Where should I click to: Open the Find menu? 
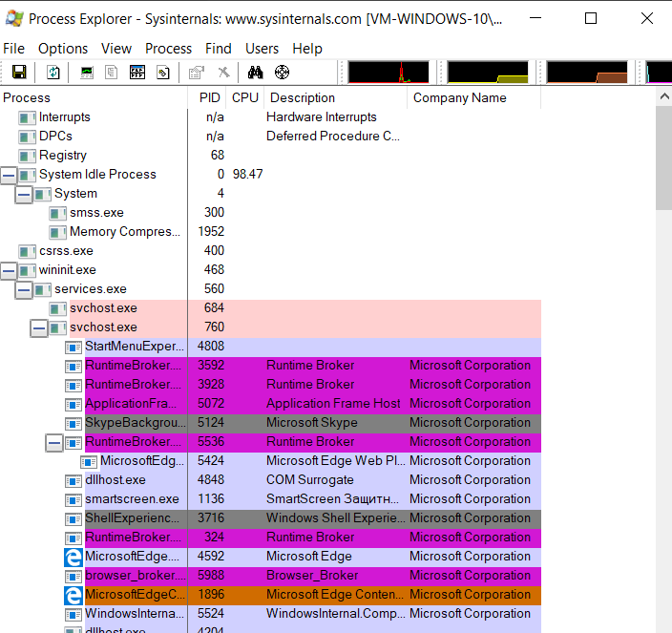pos(219,49)
